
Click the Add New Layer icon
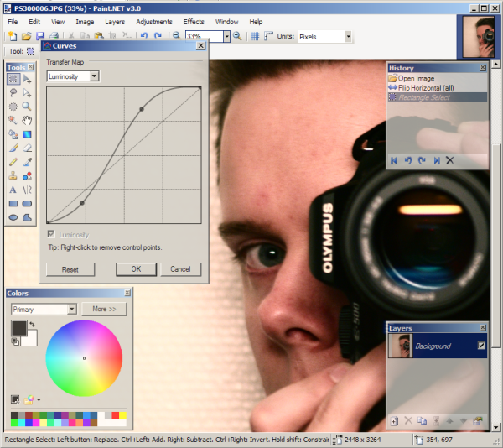[394, 420]
